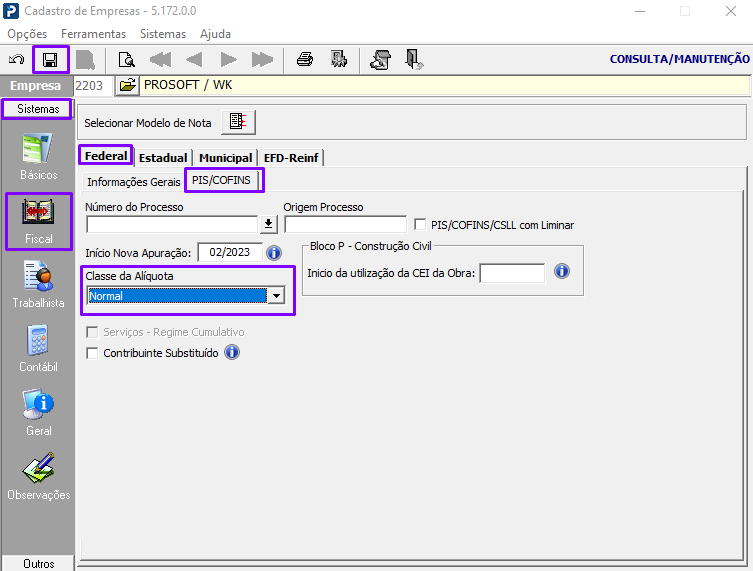Switch to the Estadual tab

(163, 158)
